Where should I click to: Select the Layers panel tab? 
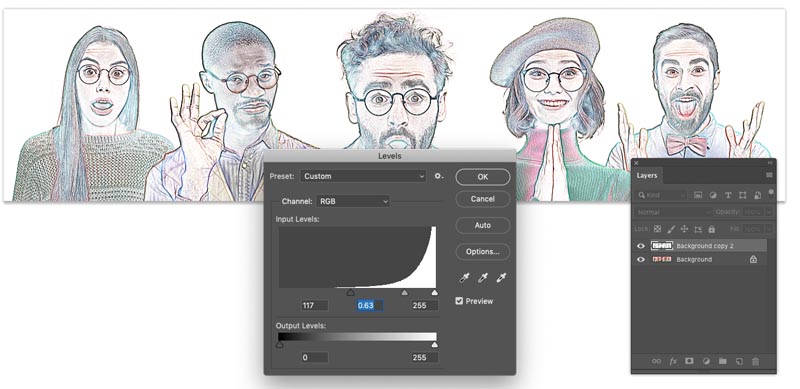(x=647, y=175)
